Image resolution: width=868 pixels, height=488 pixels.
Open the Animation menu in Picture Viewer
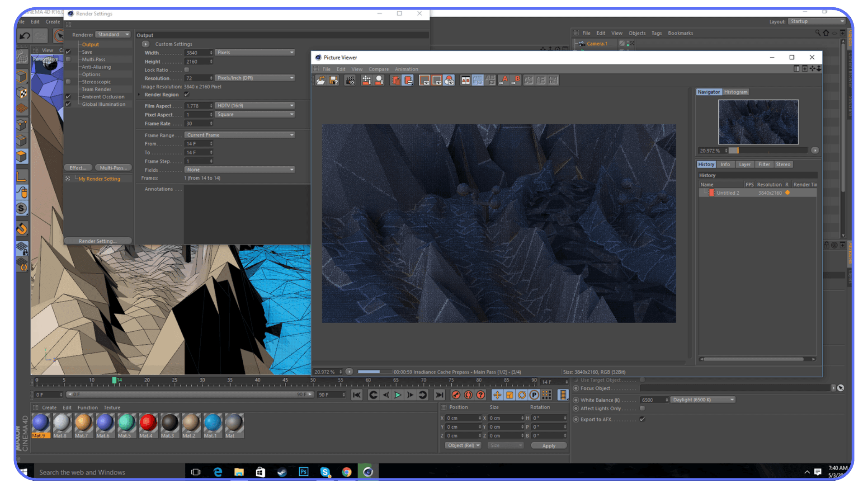pyautogui.click(x=406, y=69)
